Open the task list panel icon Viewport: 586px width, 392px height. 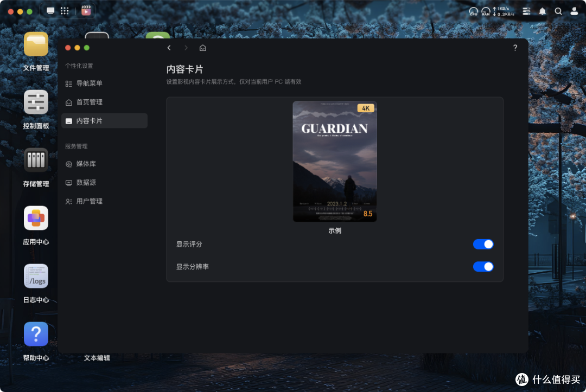(x=526, y=11)
